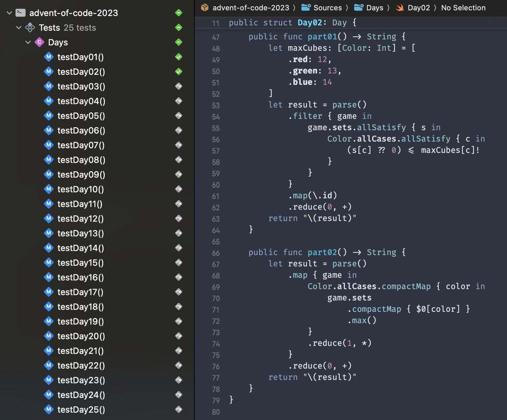507x420 pixels.
Task: Click the status diamond for testDay12()
Action: coord(179,218)
